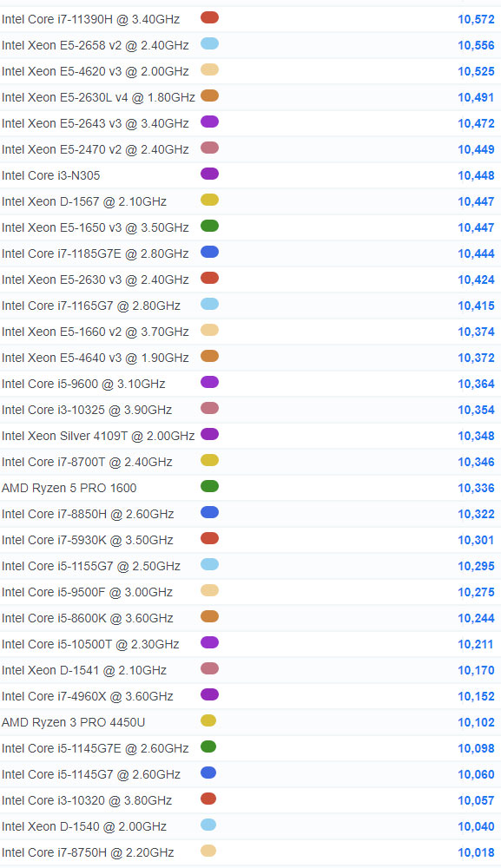501x868 pixels.
Task: Click the tan swatch beside Core i7-8750H
Action: [x=208, y=851]
